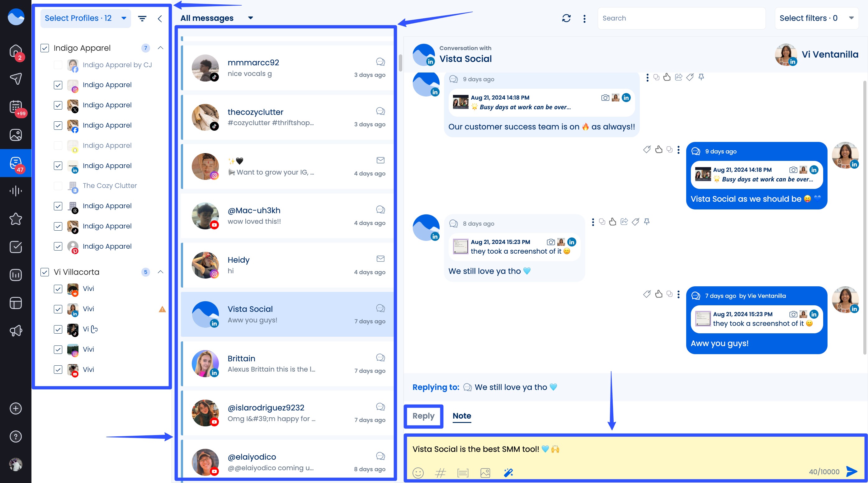Collapse the Vi Villacorta profile group
This screenshot has width=868, height=483.
[x=161, y=272]
